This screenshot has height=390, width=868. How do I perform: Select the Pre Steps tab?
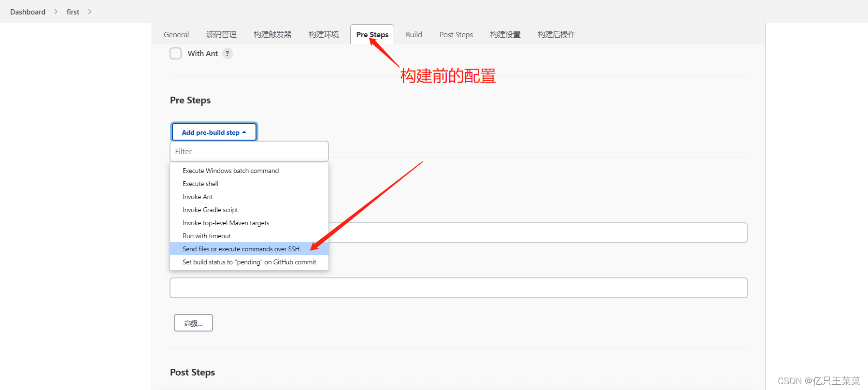coord(372,35)
